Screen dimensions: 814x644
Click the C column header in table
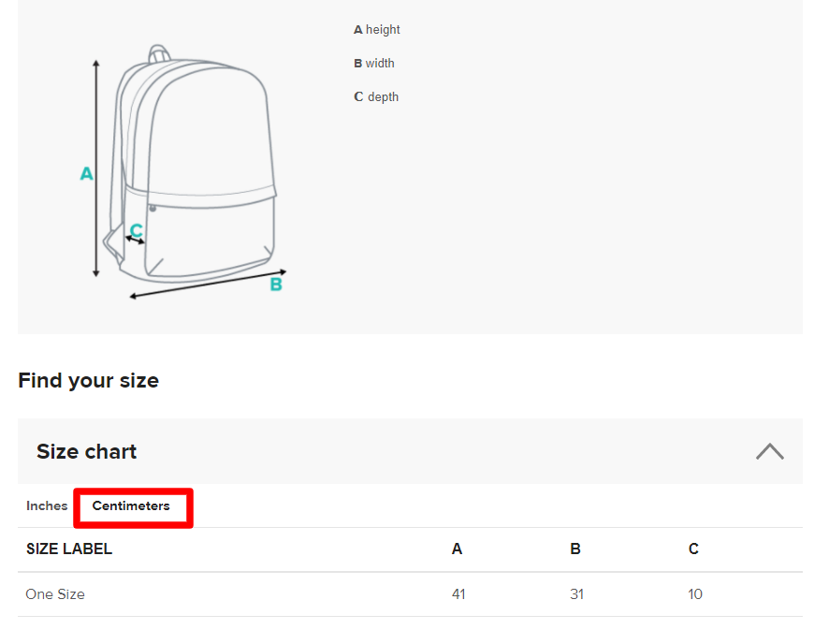693,549
